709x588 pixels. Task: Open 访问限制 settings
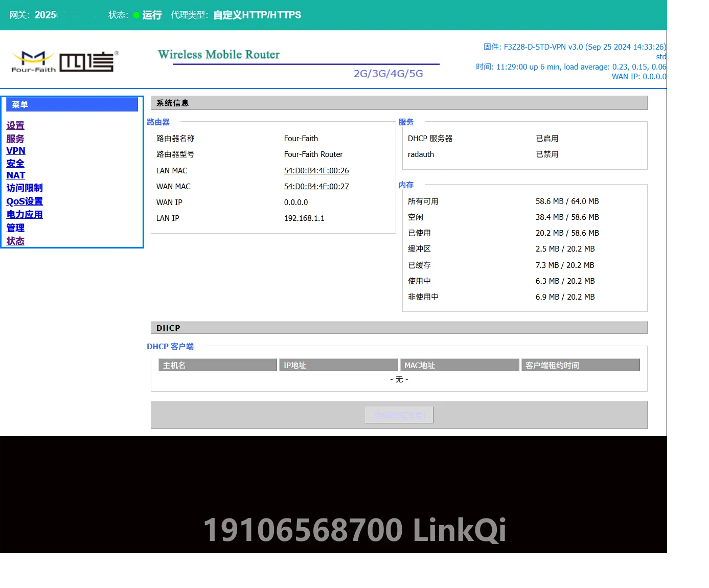tap(25, 188)
